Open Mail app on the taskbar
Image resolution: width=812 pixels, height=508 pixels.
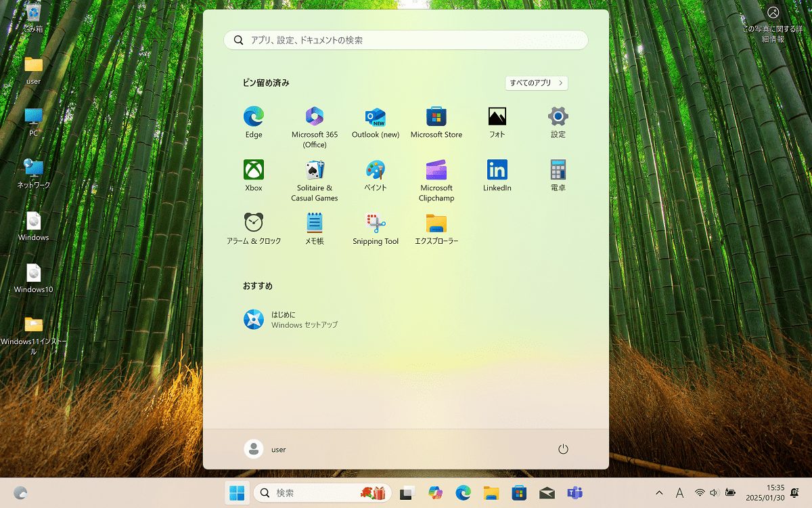547,493
